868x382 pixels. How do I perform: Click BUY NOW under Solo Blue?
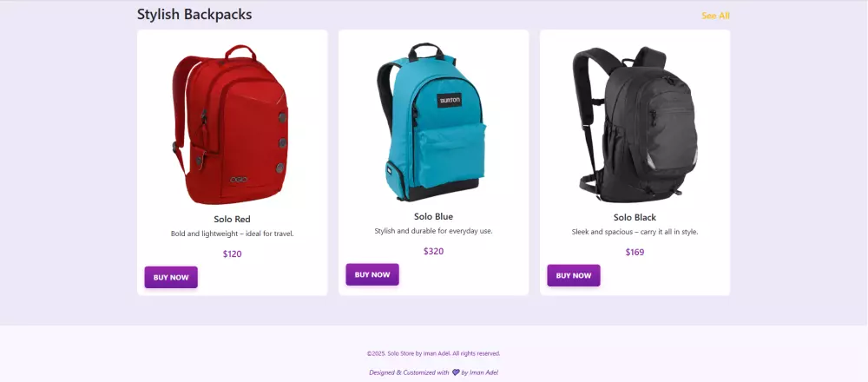372,274
